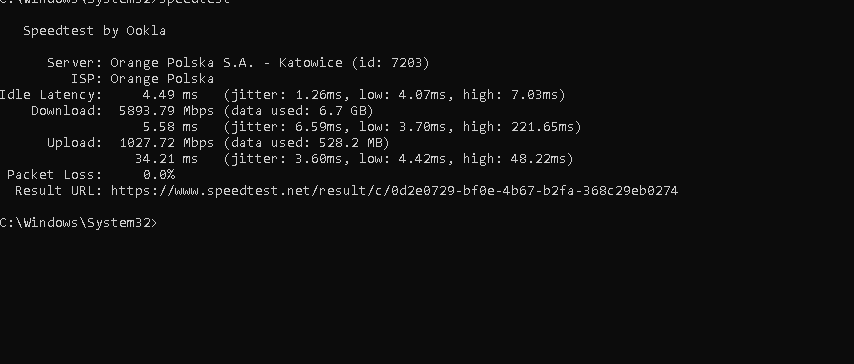Click the upload speed value 1027.72 Mbps
Image resolution: width=854 pixels, height=364 pixels.
(x=166, y=143)
